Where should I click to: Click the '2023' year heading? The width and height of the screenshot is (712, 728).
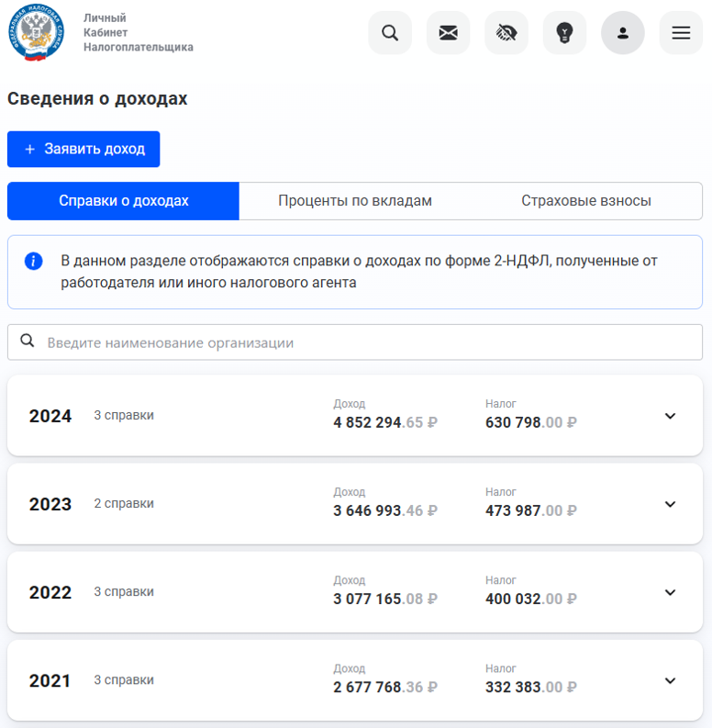coord(50,504)
